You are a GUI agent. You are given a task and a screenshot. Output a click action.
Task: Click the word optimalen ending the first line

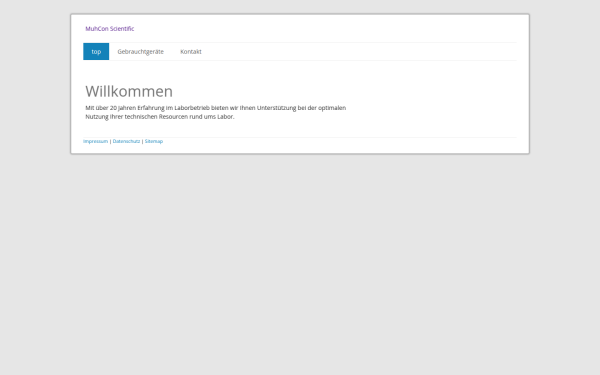pyautogui.click(x=332, y=108)
